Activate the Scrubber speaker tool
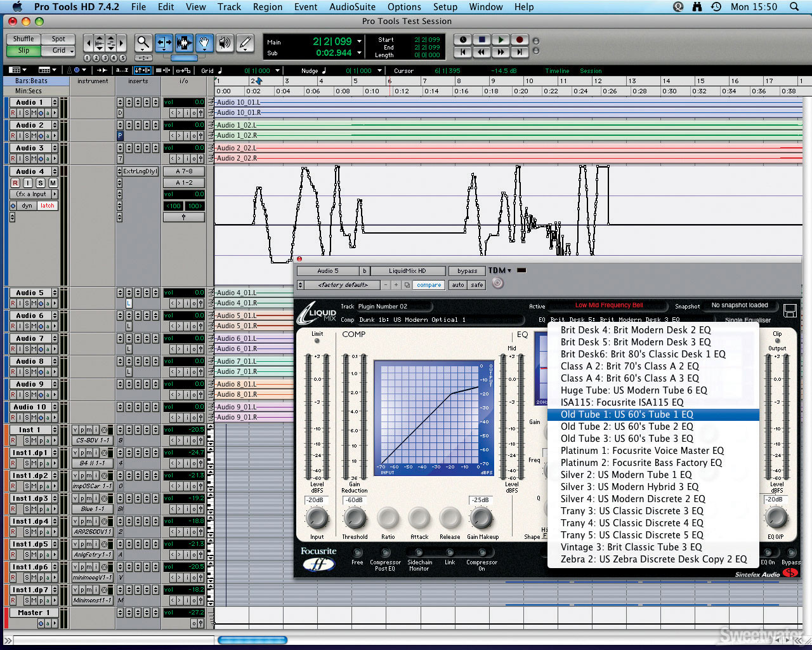Image resolution: width=812 pixels, height=650 pixels. (225, 43)
